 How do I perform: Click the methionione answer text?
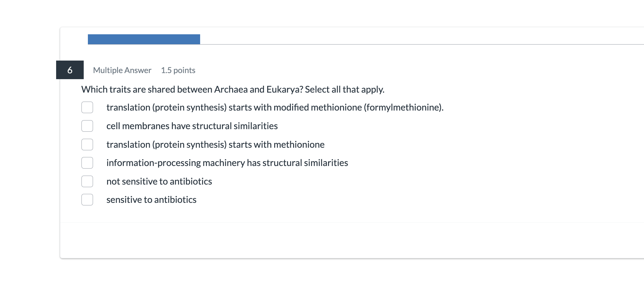point(215,145)
